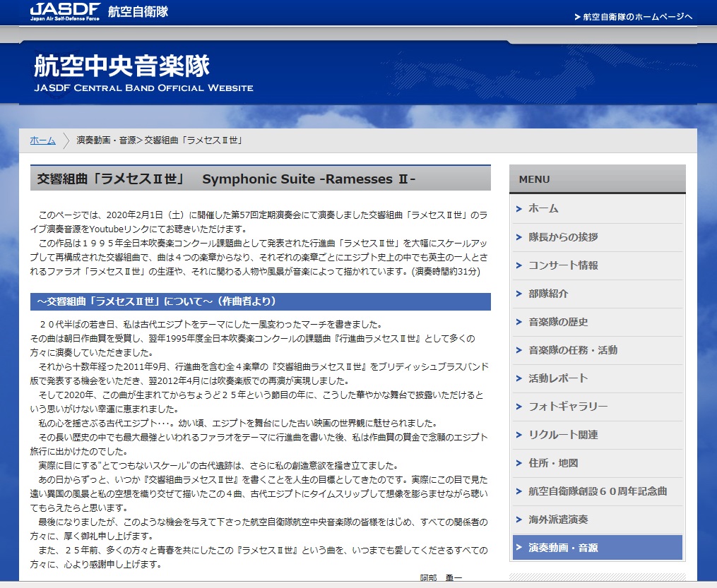717x588 pixels.
Task: Open 隊長からの挨拶 menu item
Action: click(563, 237)
